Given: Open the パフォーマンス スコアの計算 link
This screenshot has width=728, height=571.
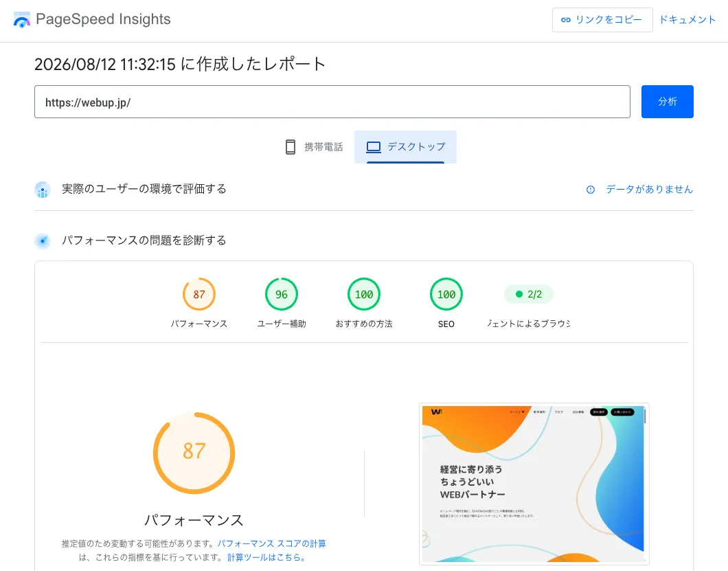Looking at the screenshot, I should pos(271,544).
